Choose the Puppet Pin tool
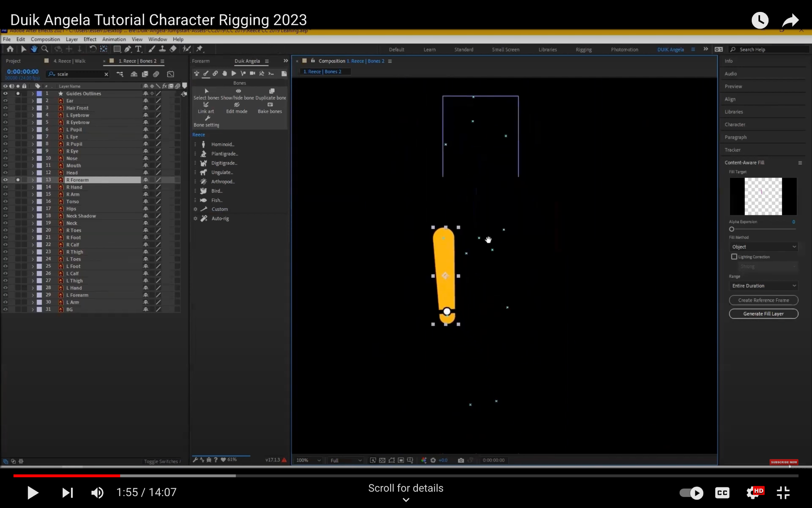This screenshot has height=508, width=812. [x=199, y=49]
